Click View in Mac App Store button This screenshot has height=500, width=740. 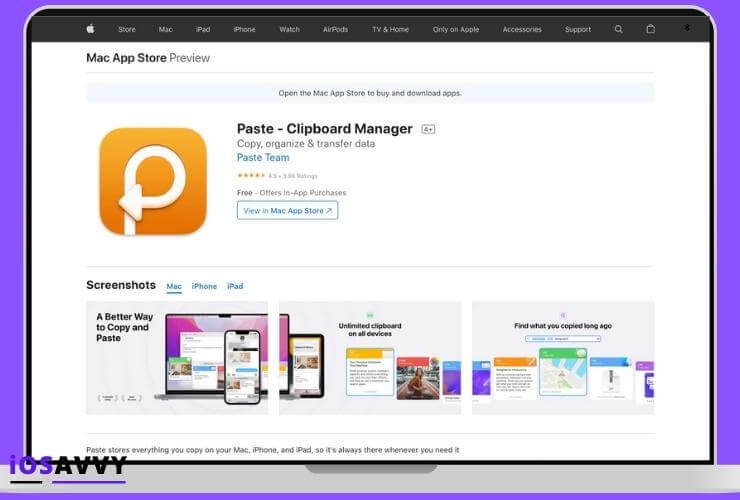tap(287, 211)
